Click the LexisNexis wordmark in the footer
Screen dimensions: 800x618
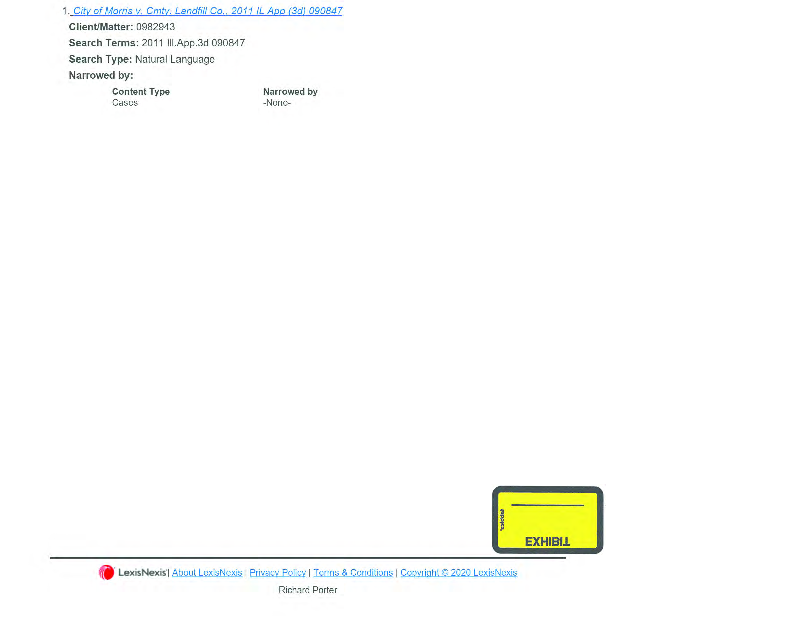(x=142, y=573)
